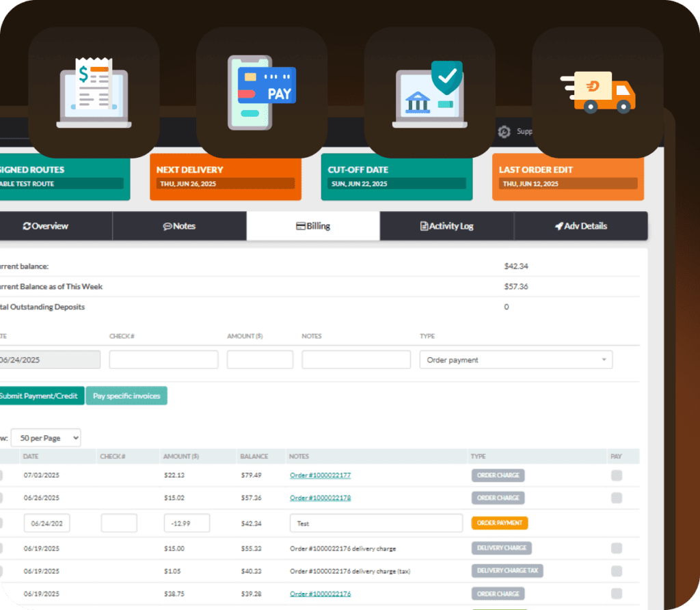Image resolution: width=700 pixels, height=610 pixels.
Task: Open the Order payment type dropdown
Action: pyautogui.click(x=516, y=360)
